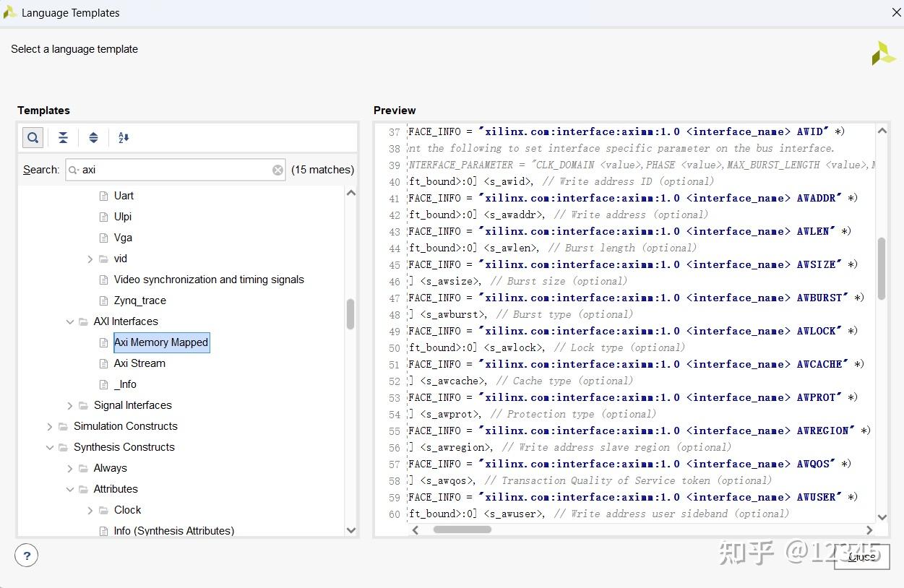The width and height of the screenshot is (904, 588).
Task: Click the alphabetical sort toolbar icon
Action: pyautogui.click(x=124, y=137)
